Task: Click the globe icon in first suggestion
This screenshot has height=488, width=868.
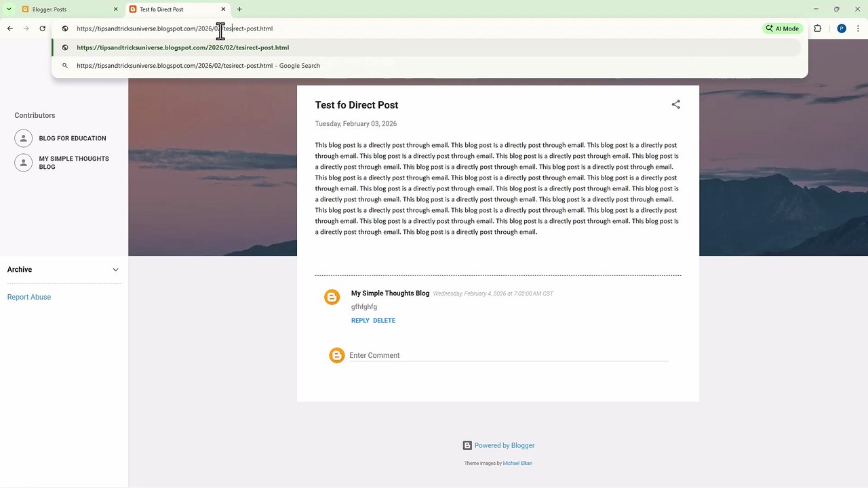Action: [x=65, y=47]
